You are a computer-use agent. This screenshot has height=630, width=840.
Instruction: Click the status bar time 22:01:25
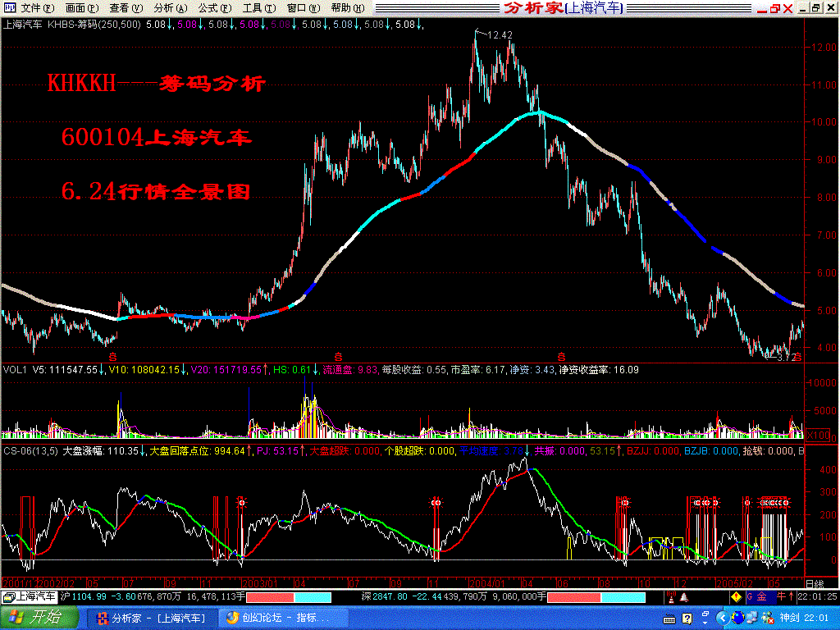click(x=818, y=596)
